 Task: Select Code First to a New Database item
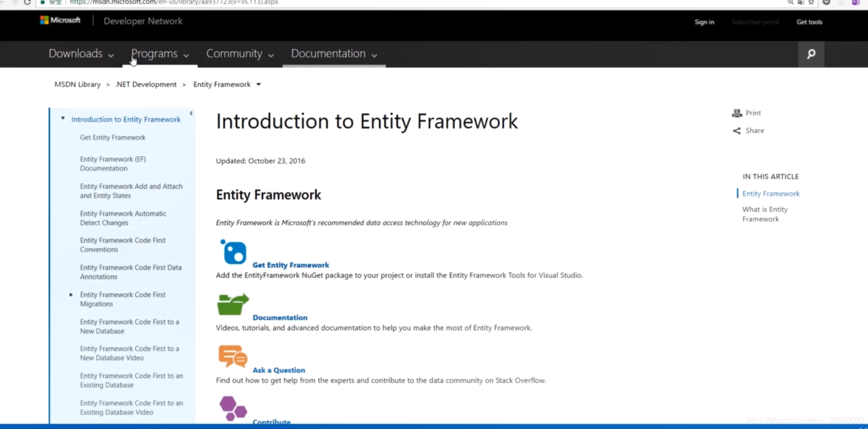pos(129,327)
